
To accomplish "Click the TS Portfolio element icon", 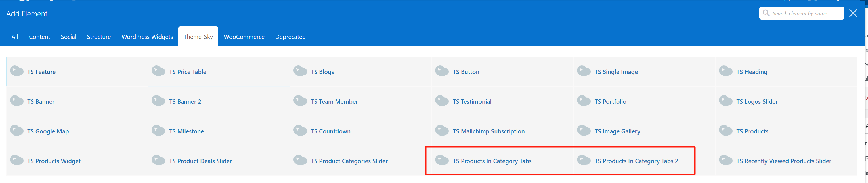I will tap(584, 101).
